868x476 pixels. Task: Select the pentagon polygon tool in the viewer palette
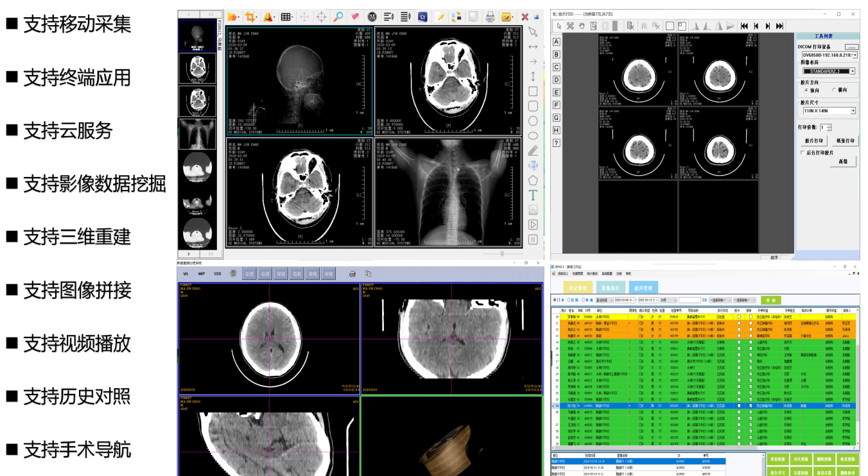coord(533,180)
